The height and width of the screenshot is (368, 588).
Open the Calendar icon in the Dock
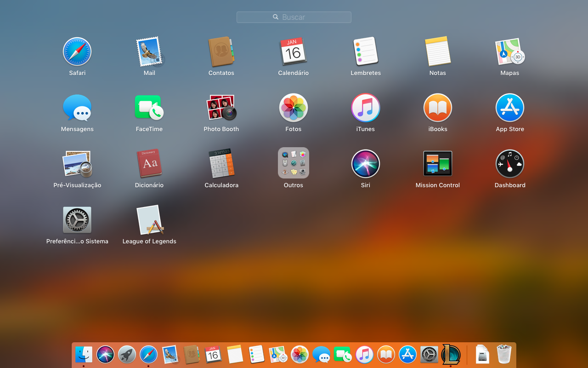(213, 355)
